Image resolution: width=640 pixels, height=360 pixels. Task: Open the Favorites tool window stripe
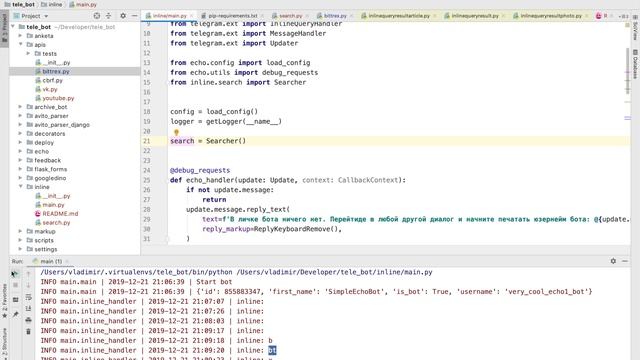tap(4, 301)
